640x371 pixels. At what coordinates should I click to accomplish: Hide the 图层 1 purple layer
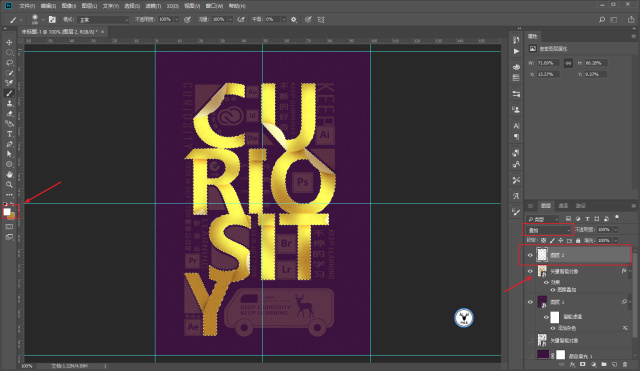(x=530, y=302)
